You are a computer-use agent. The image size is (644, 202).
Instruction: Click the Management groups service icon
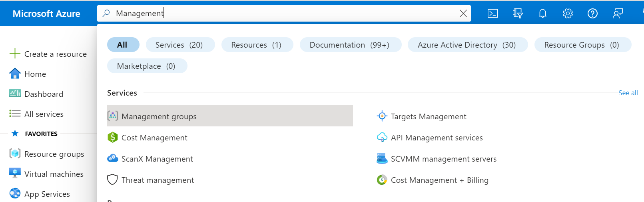pos(113,116)
